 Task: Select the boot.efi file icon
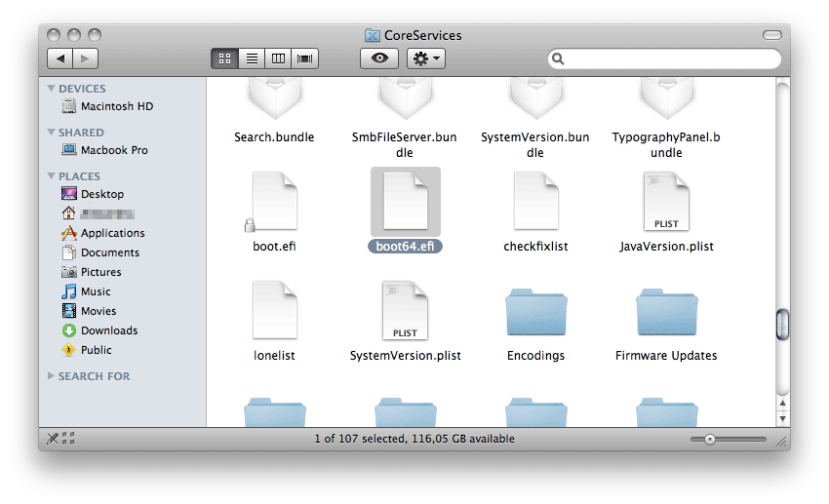coord(274,201)
